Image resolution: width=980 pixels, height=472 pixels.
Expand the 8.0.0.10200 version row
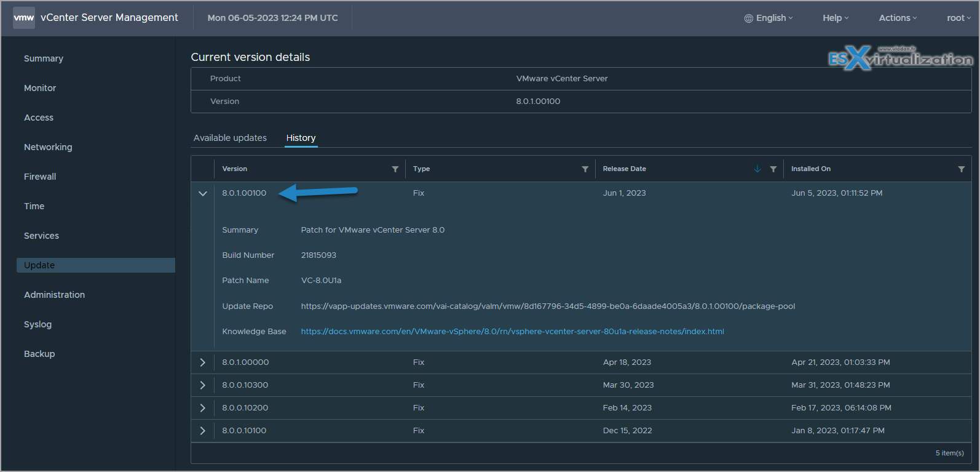pyautogui.click(x=203, y=408)
